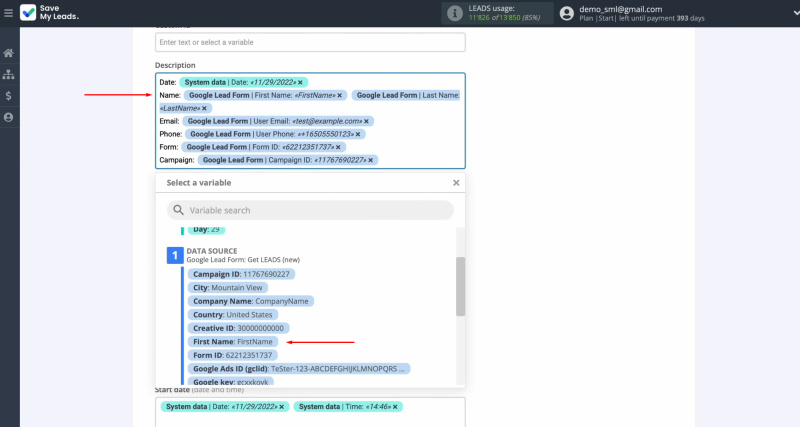Image resolution: width=800 pixels, height=427 pixels.
Task: Click the LEADS usage info icon
Action: pos(455,13)
